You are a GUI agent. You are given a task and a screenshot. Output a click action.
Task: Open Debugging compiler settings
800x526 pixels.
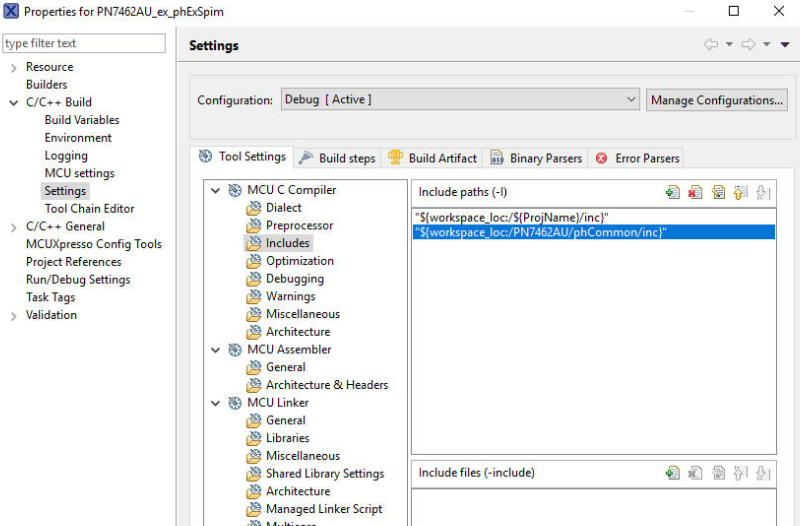click(294, 279)
